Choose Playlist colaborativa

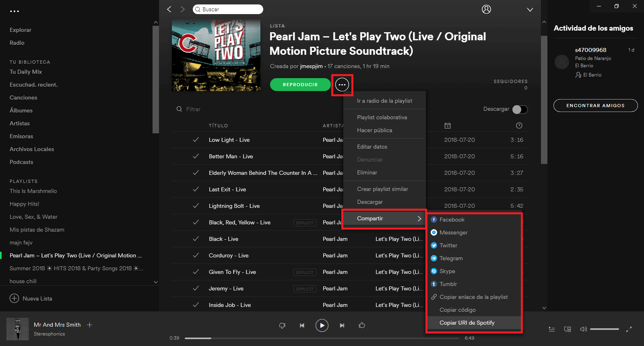click(x=384, y=117)
